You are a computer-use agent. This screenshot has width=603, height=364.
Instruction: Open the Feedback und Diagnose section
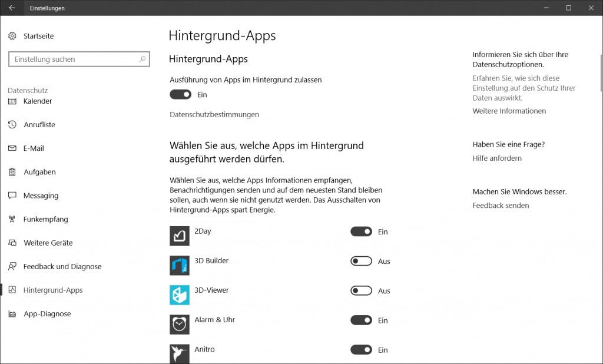[62, 267]
